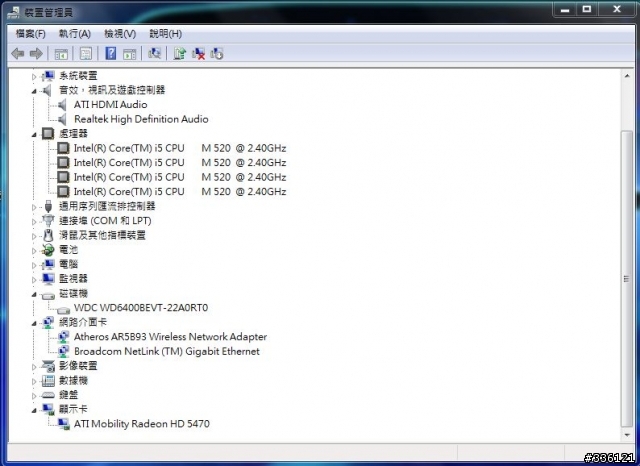The height and width of the screenshot is (466, 640).
Task: Select the last Intel Core i5 CPU entry
Action: pyautogui.click(x=180, y=191)
